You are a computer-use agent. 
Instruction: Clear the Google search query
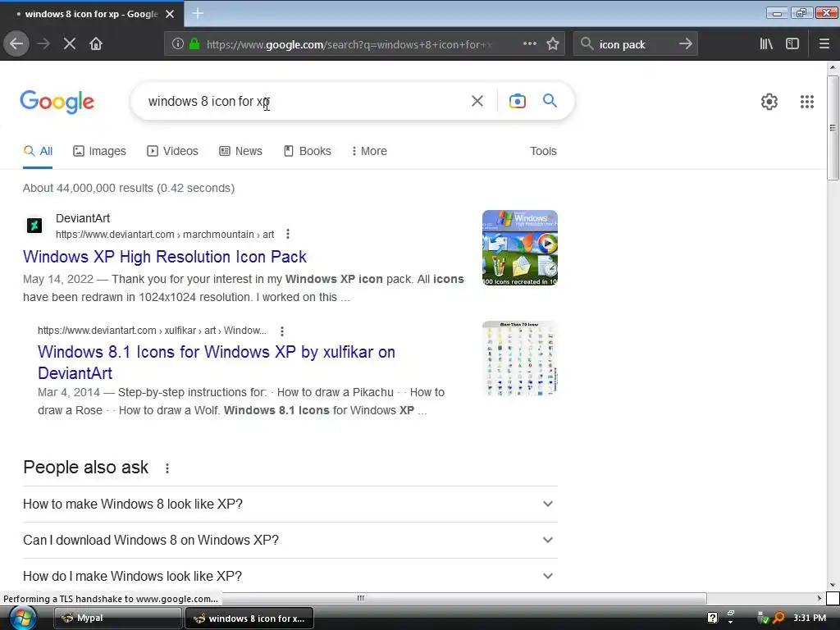(477, 101)
